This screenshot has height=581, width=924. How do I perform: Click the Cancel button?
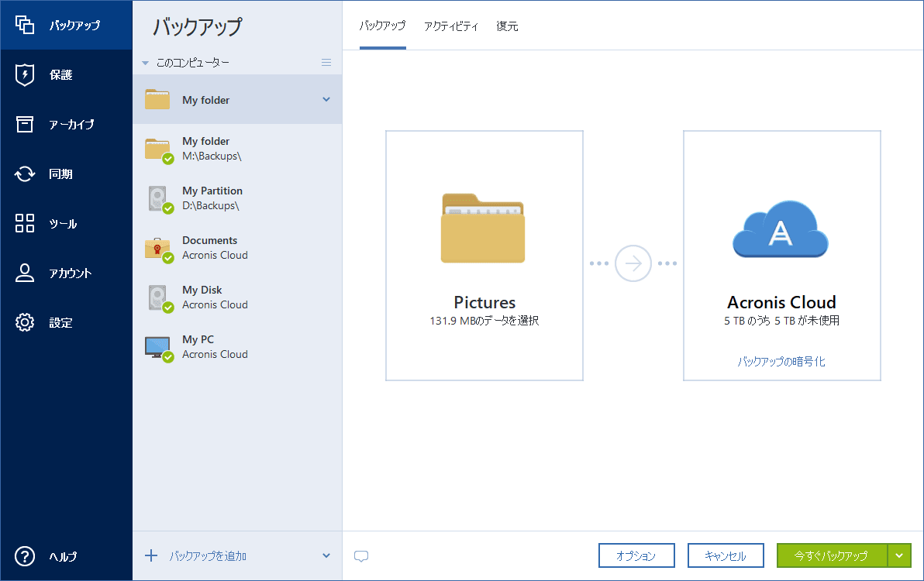(x=726, y=555)
